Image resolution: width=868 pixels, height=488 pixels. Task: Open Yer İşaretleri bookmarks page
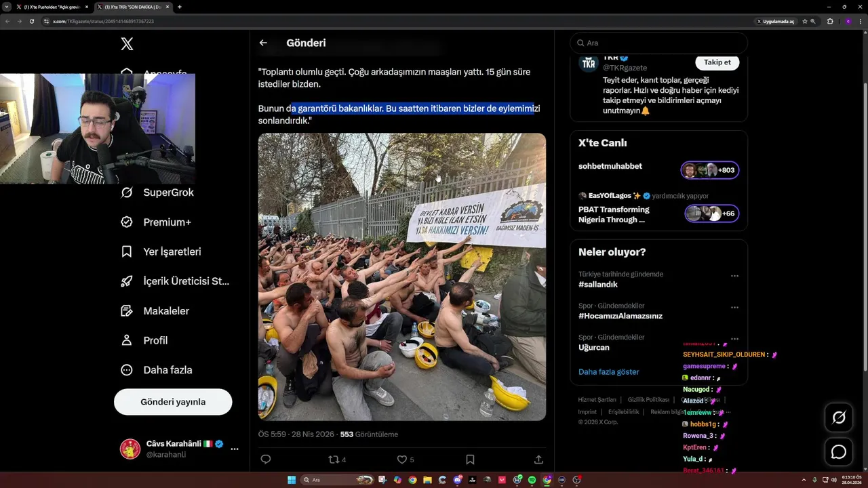(x=160, y=251)
